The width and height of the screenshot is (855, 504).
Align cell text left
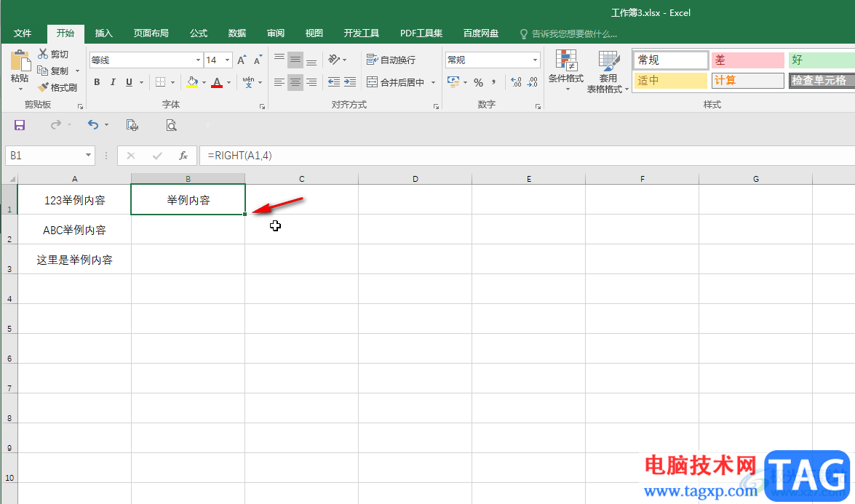click(x=279, y=82)
